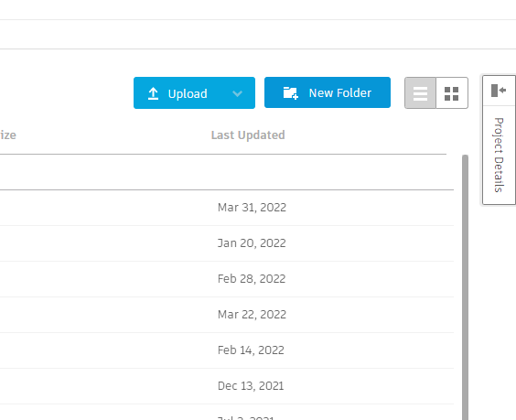Select the row dated Feb 14, 2022

coord(227,350)
